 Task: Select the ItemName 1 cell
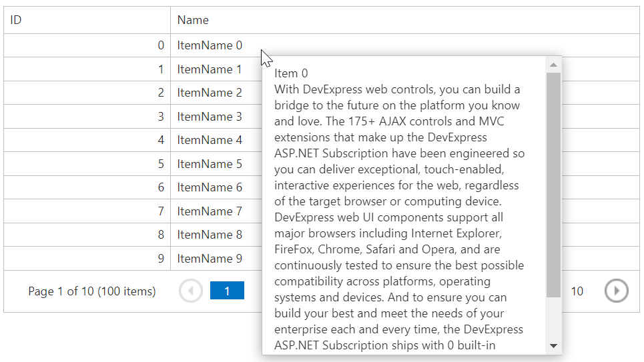click(216, 69)
